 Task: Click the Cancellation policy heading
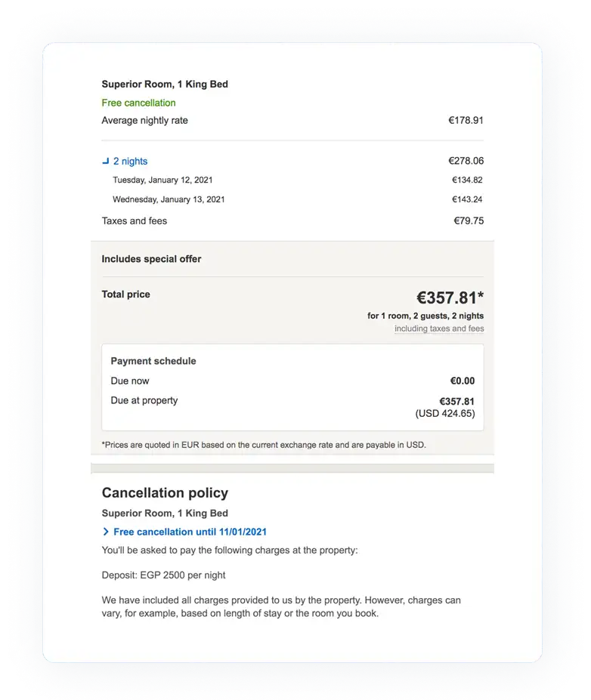(165, 492)
